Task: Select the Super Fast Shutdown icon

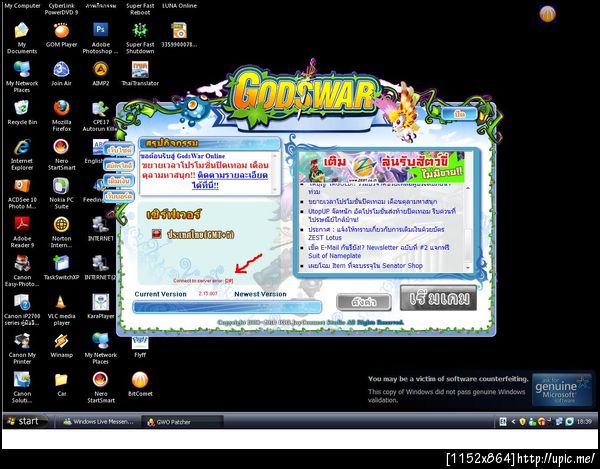Action: 140,38
